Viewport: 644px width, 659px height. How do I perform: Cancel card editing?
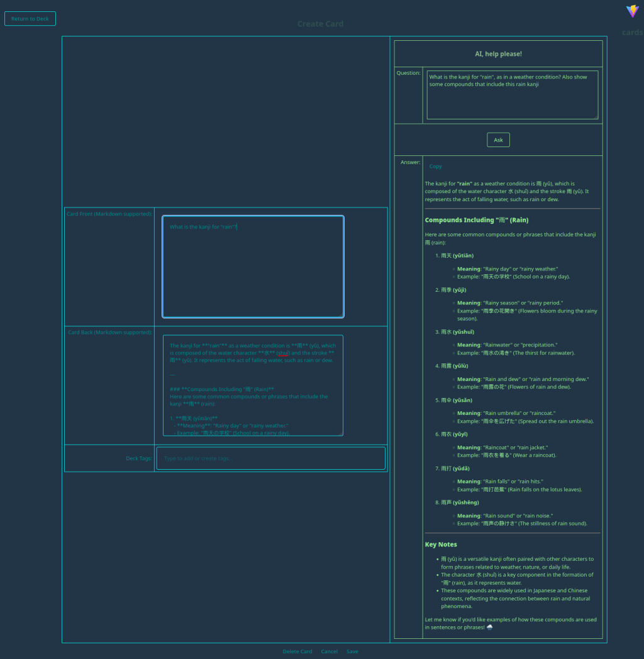pyautogui.click(x=329, y=651)
